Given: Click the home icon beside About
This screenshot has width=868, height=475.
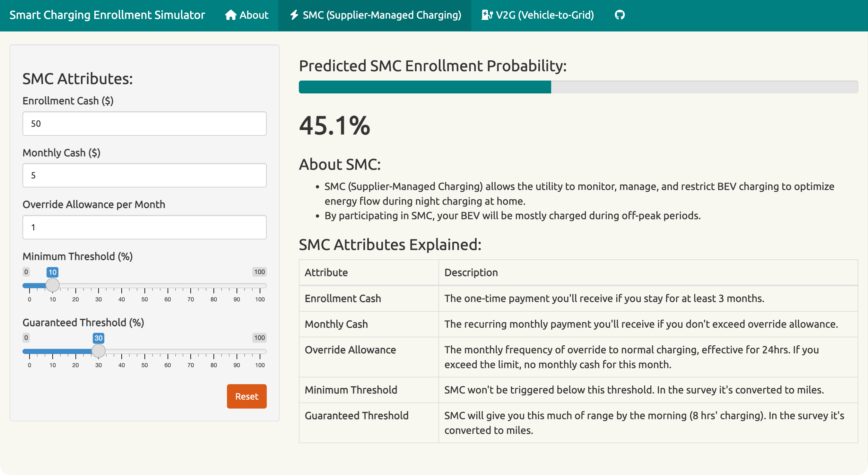Looking at the screenshot, I should tap(230, 15).
